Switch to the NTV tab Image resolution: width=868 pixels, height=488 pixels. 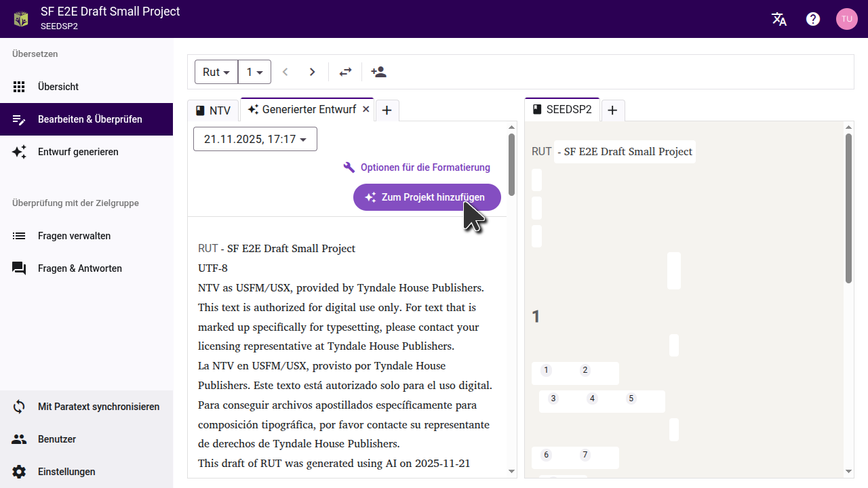(213, 110)
